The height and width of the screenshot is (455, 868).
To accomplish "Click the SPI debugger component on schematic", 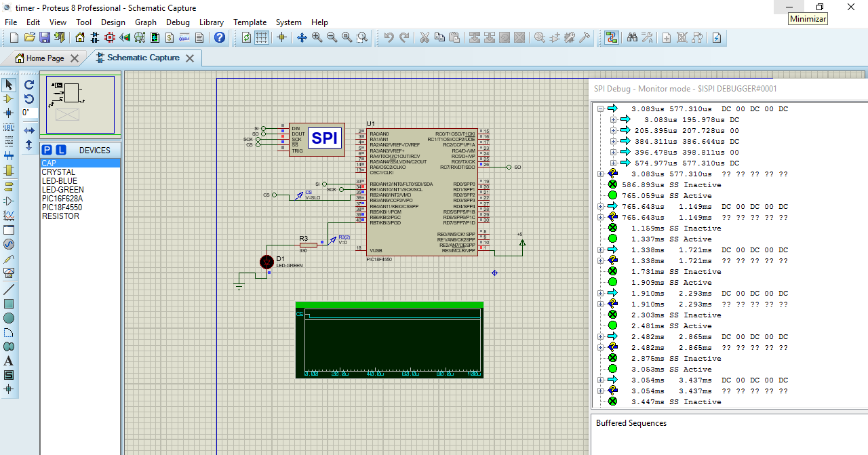I will (317, 138).
